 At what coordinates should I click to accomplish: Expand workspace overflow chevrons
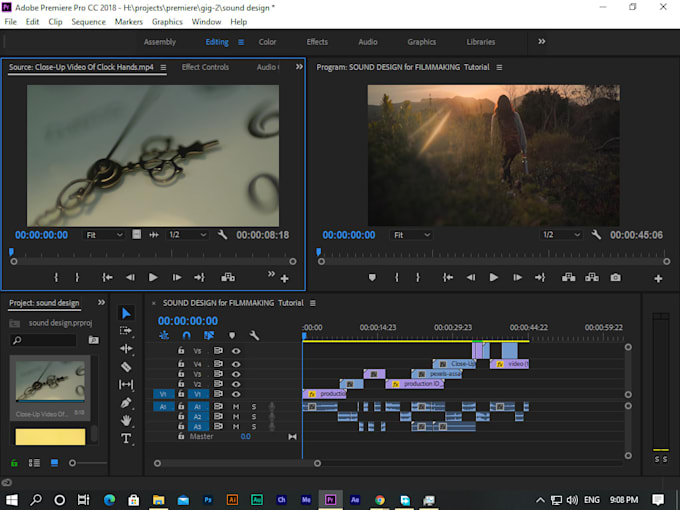click(x=542, y=42)
